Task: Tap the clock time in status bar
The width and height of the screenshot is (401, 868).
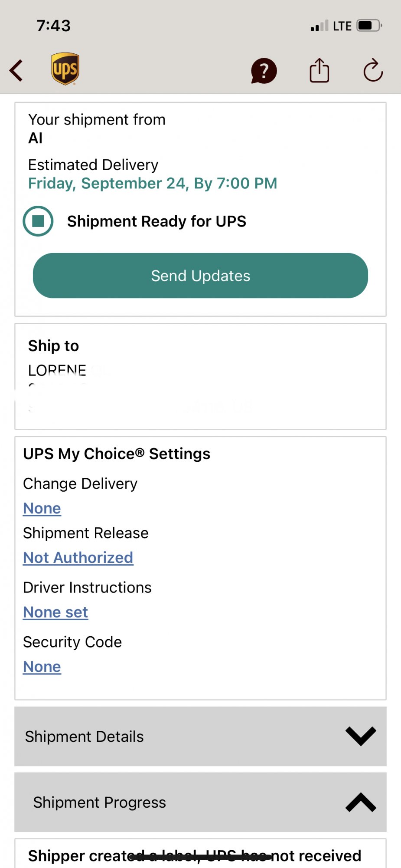Action: pyautogui.click(x=53, y=26)
